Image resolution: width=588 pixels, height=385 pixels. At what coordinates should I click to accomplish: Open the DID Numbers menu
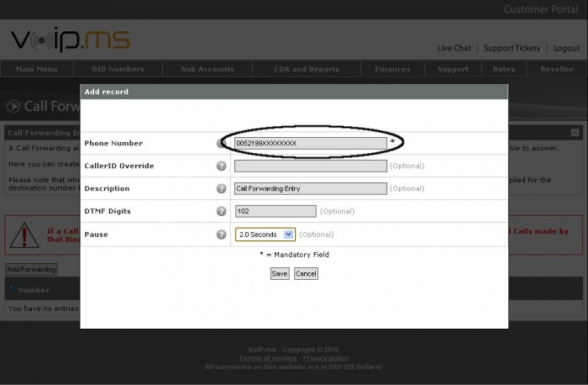point(118,69)
